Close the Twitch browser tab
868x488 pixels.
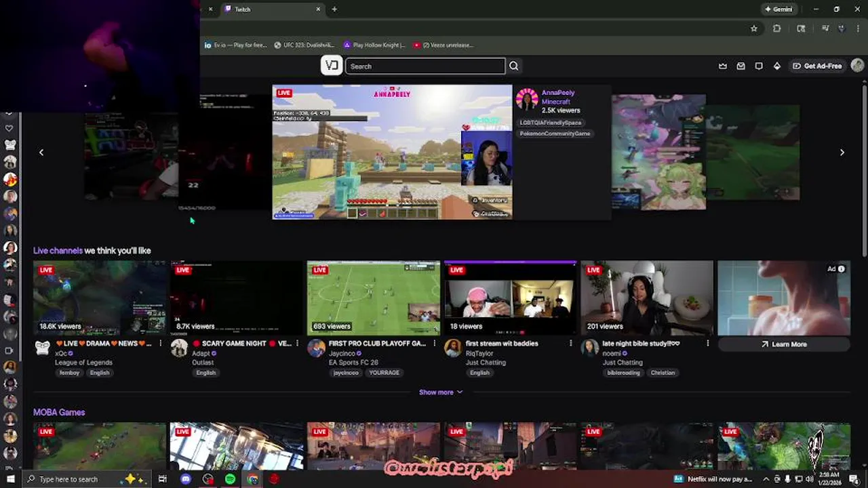(318, 9)
